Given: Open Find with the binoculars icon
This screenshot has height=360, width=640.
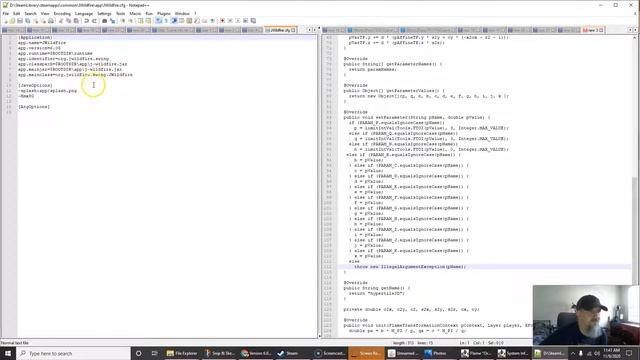Looking at the screenshot, I should (x=104, y=20).
